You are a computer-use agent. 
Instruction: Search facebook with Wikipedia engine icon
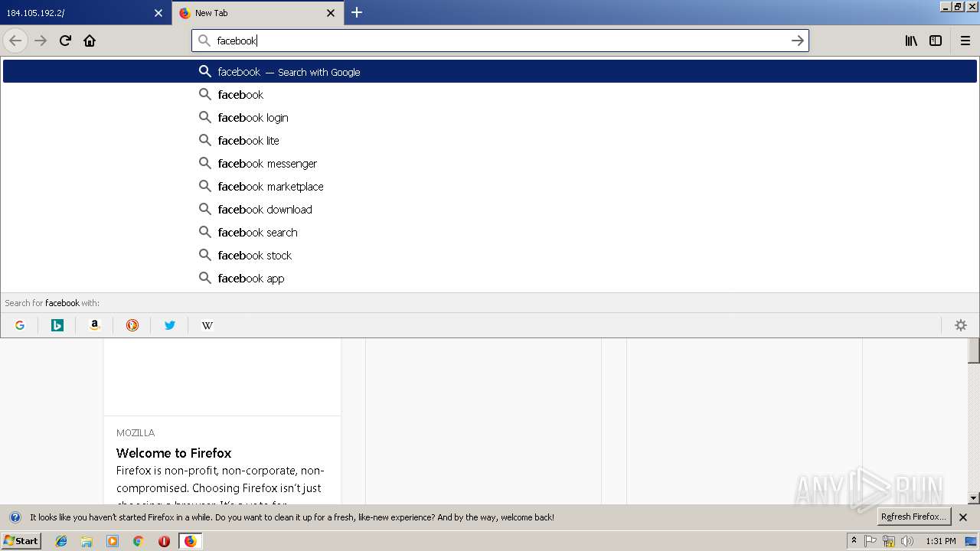(207, 325)
